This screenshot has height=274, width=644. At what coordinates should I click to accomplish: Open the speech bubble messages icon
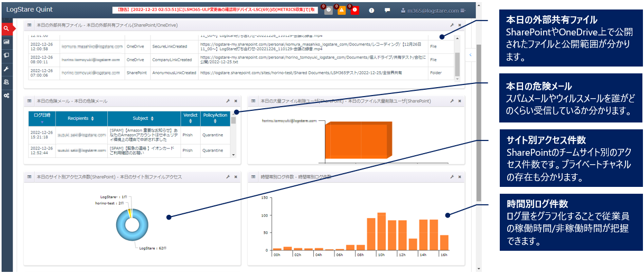[387, 10]
